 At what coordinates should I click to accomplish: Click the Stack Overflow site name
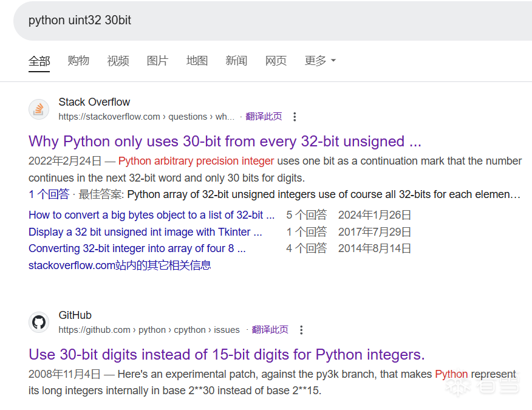pyautogui.click(x=94, y=102)
